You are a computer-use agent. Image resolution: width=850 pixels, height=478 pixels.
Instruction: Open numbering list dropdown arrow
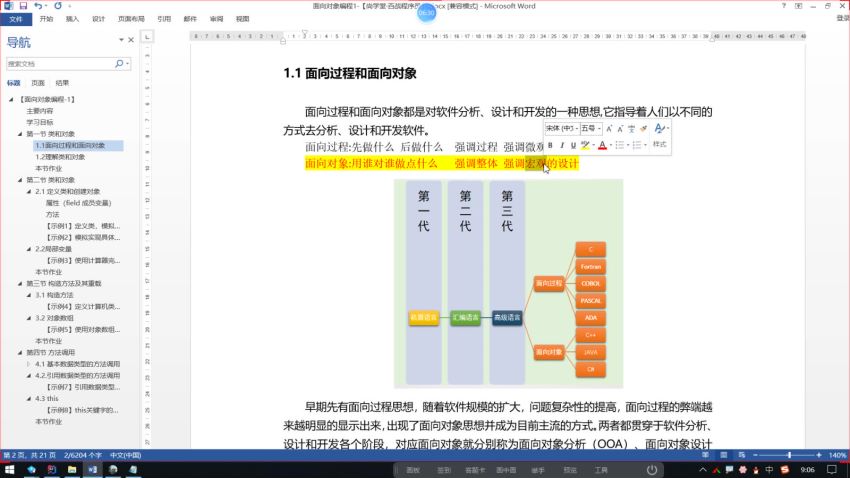(646, 145)
